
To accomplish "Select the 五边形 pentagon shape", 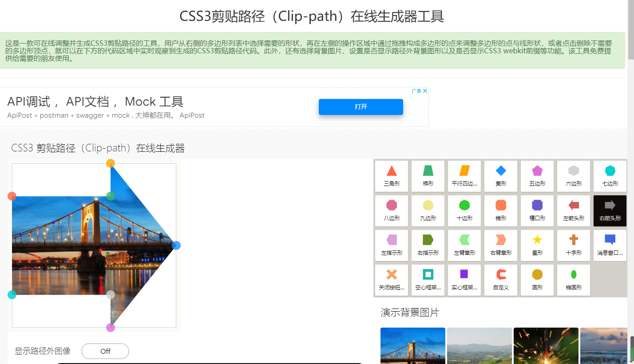I will (537, 176).
